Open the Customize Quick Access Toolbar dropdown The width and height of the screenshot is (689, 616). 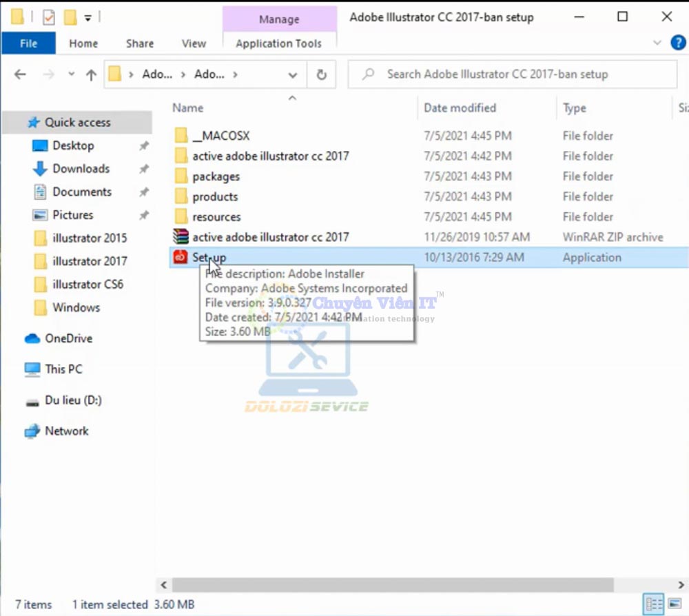tap(88, 17)
